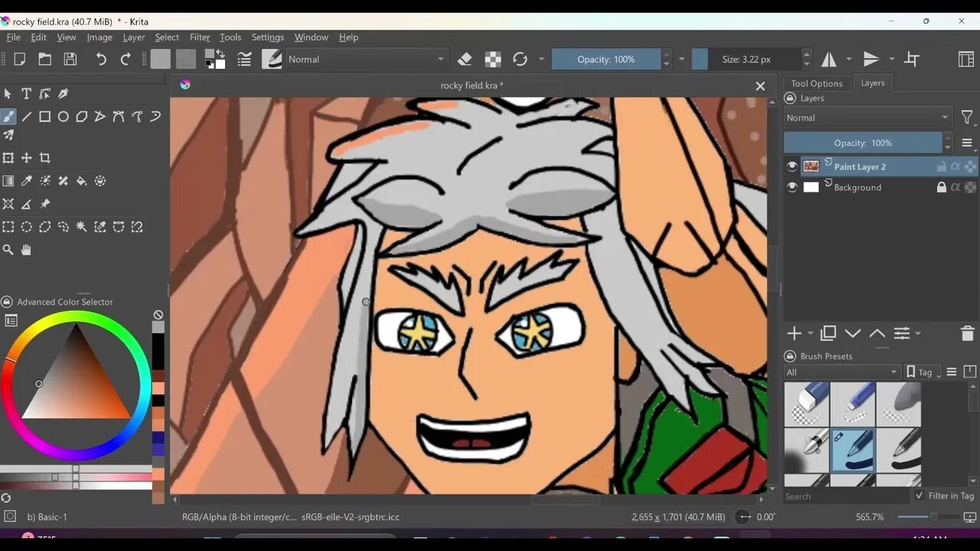Save the document with floppy icon

click(70, 59)
